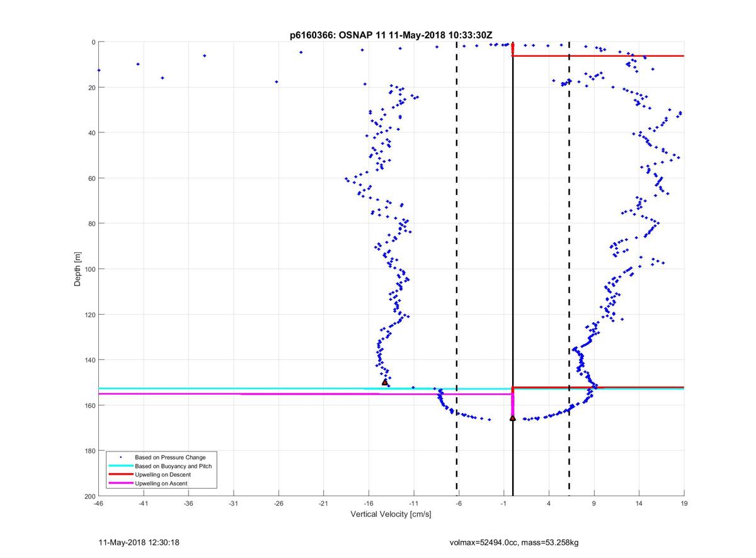This screenshot has height=558, width=756.
Task: Click the x-axis tick label '9'
Action: coord(594,503)
